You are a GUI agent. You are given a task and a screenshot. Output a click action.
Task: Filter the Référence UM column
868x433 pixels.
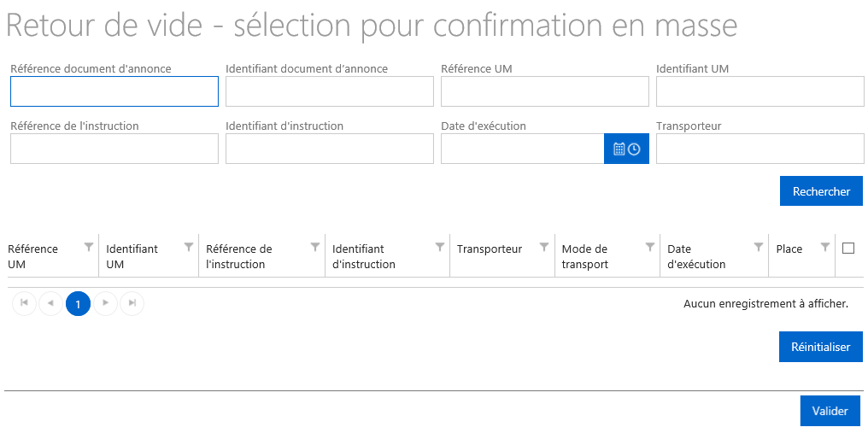point(89,247)
